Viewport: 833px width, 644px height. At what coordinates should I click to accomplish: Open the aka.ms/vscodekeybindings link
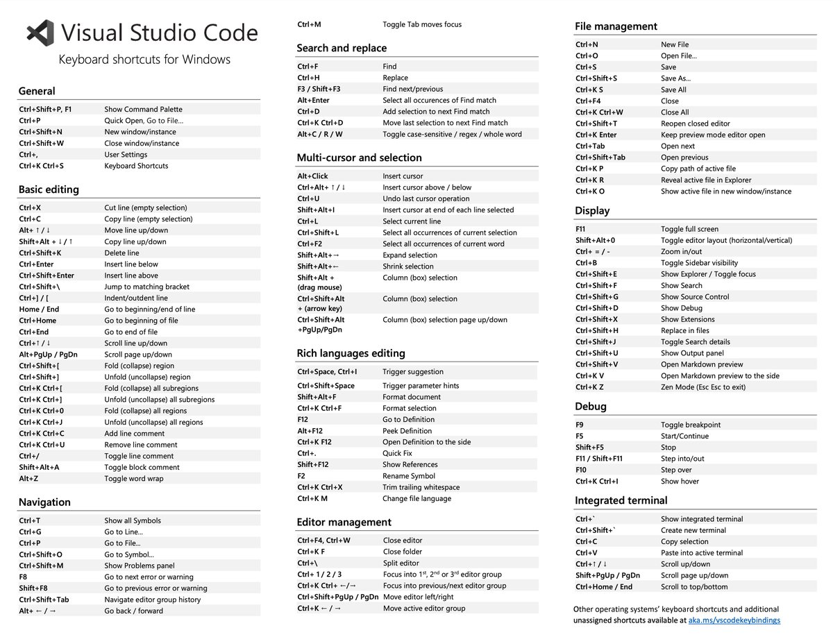pos(734,620)
